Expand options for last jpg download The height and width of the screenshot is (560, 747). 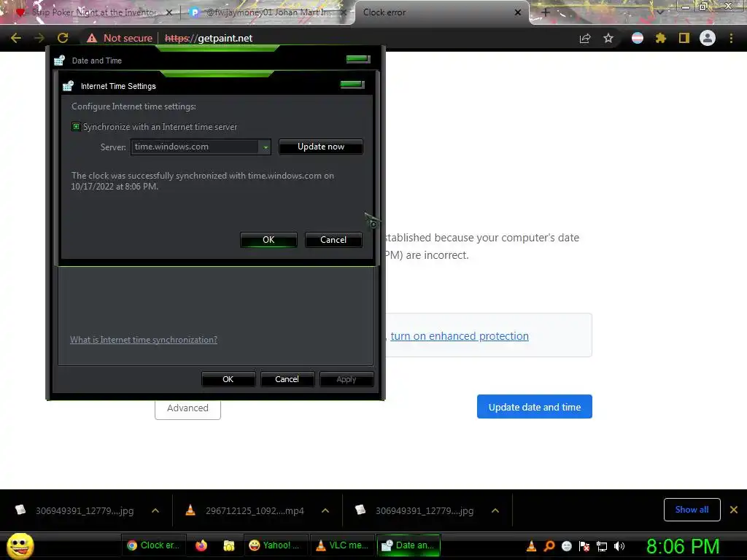tap(495, 510)
